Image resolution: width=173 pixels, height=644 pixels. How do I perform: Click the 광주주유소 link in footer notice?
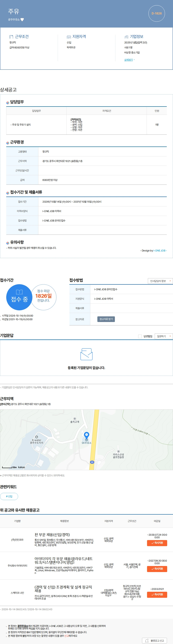tap(23, 626)
